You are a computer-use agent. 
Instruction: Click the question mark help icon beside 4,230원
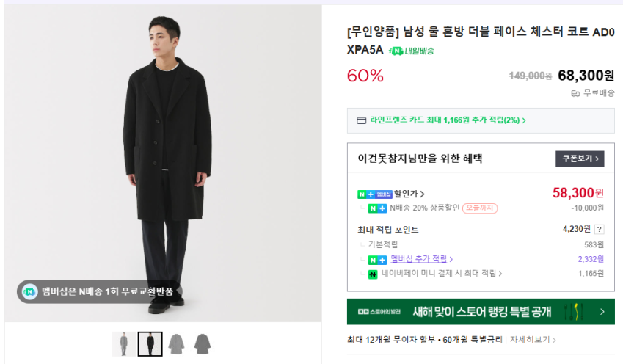(x=599, y=230)
